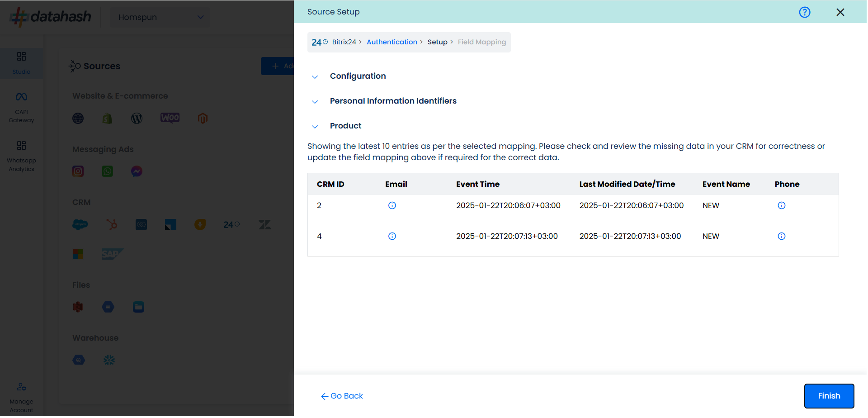Open Whatsapp Analytics in the sidebar
The image size is (868, 418).
pos(21,156)
